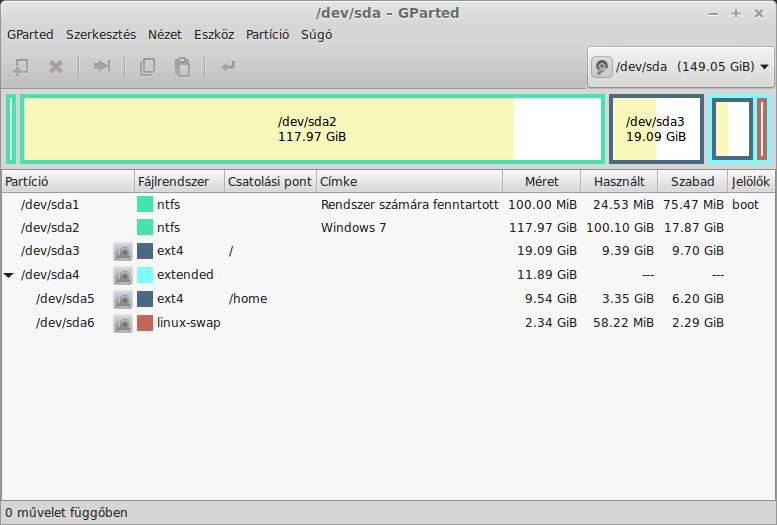Collapse the /dev/sda4 extended partition tree
This screenshot has width=777, height=525.
9,275
